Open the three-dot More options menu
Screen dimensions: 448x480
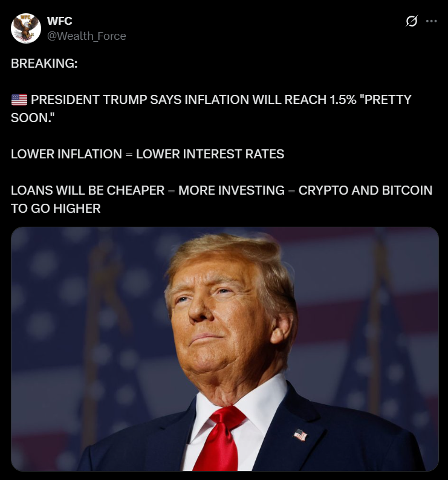point(432,21)
